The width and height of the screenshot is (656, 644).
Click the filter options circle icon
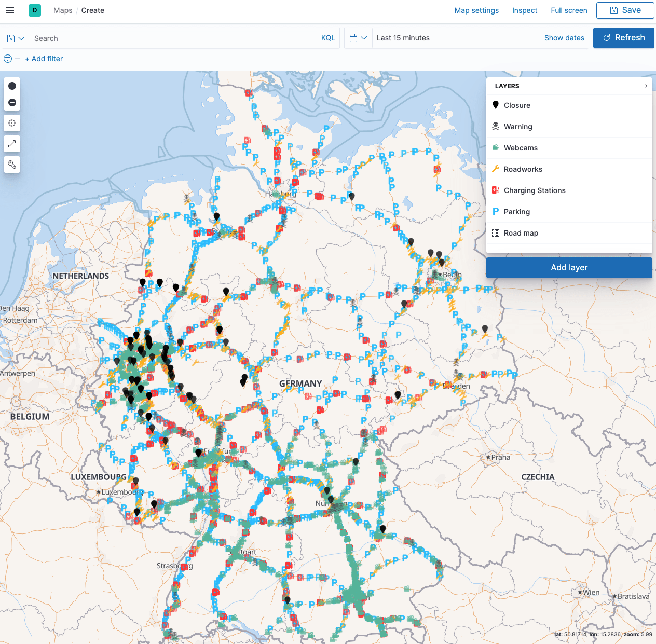8,59
